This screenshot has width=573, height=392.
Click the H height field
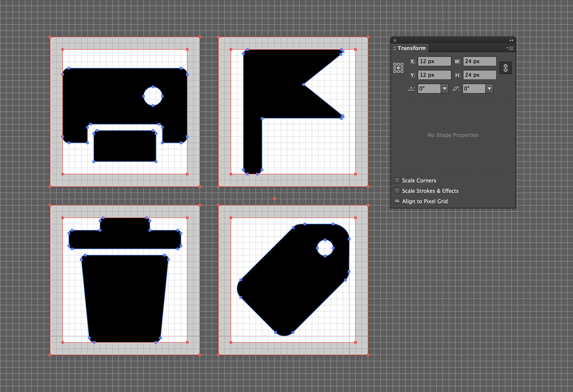(480, 75)
